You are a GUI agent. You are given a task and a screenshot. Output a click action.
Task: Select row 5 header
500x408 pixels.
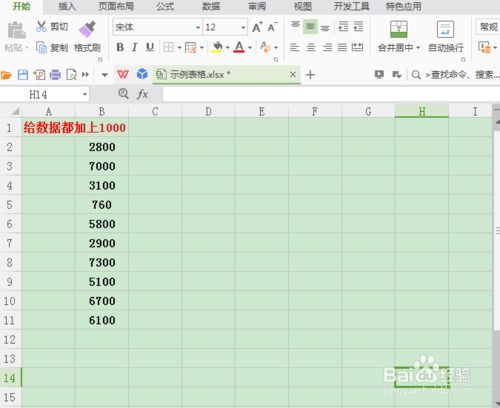[x=10, y=204]
